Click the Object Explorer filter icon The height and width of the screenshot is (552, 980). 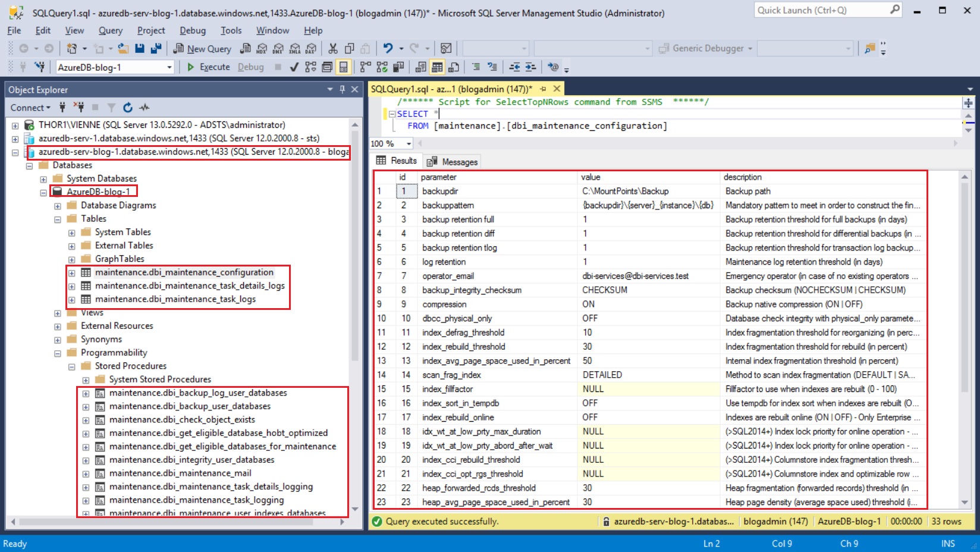(111, 108)
